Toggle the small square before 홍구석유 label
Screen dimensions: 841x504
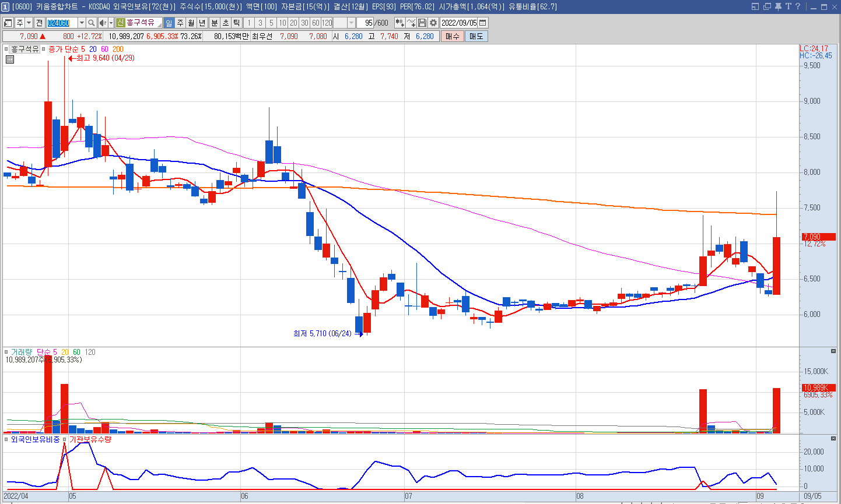click(x=6, y=50)
